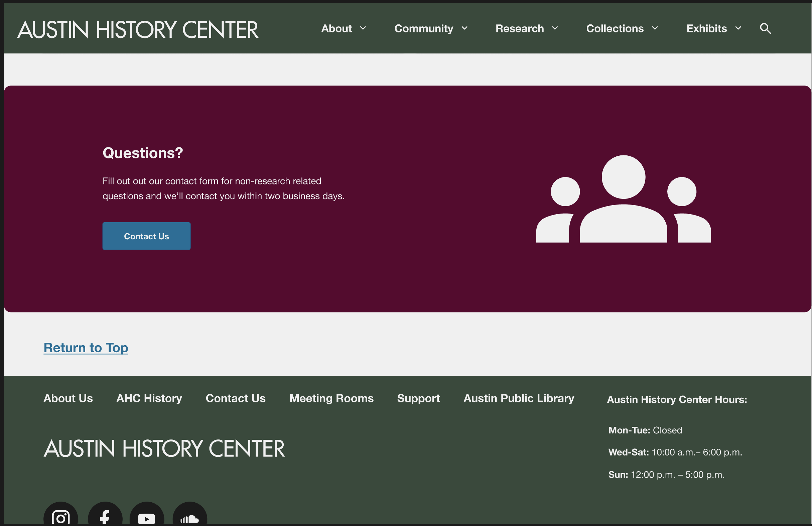Expand the Community dropdown chevron

coord(464,28)
